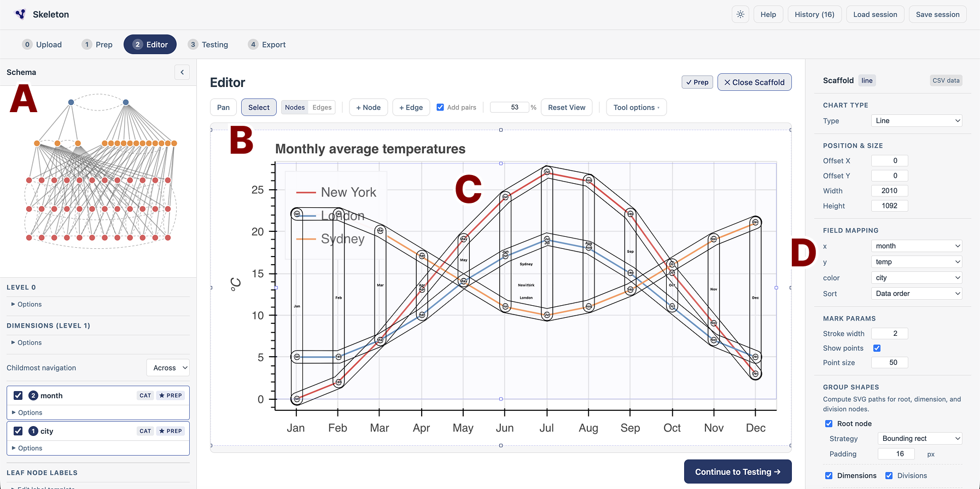This screenshot has height=489, width=980.
Task: Go to the Testing step tab
Action: (x=208, y=44)
